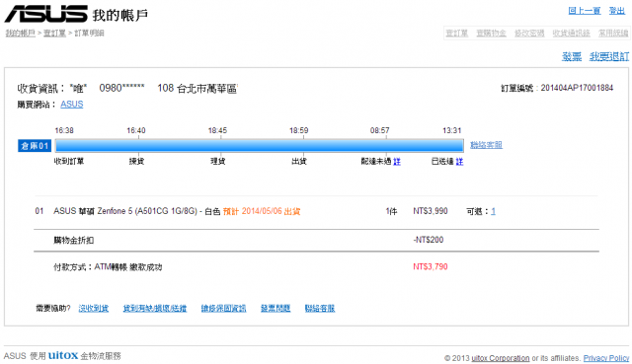Open 詳 details next to 配送未遇
Viewport: 632px width, 364px height.
point(397,162)
